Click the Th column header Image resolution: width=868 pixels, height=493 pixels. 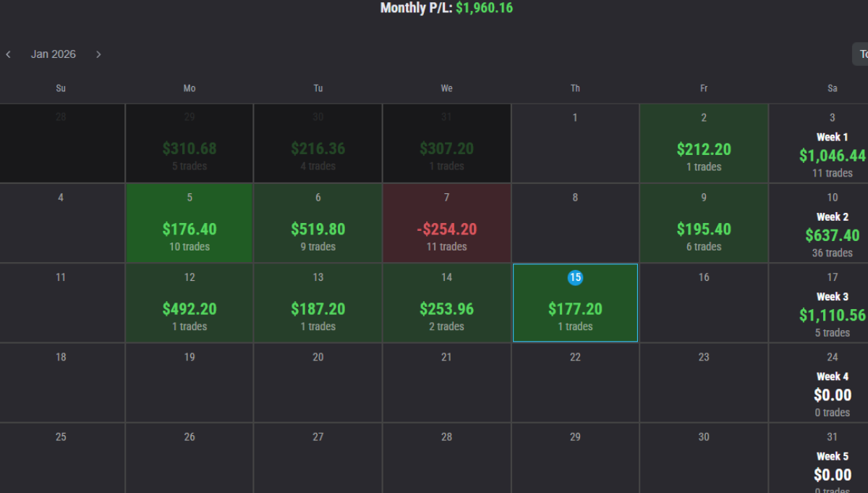575,88
